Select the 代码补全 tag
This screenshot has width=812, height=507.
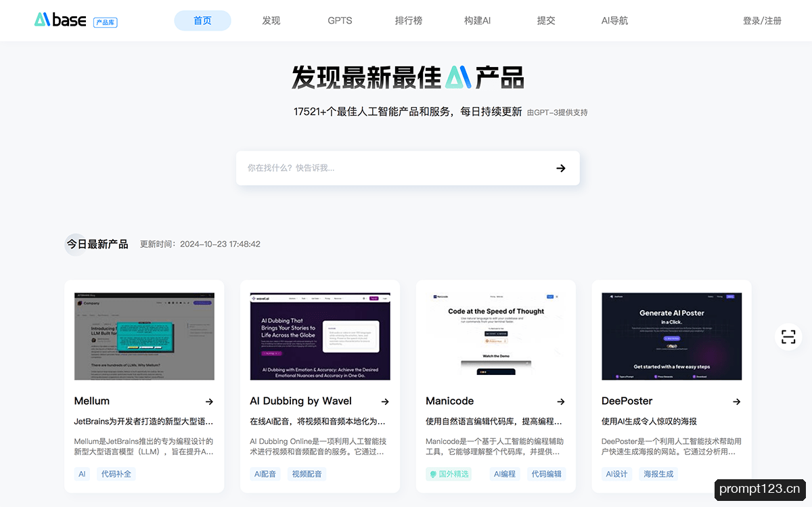coord(116,474)
